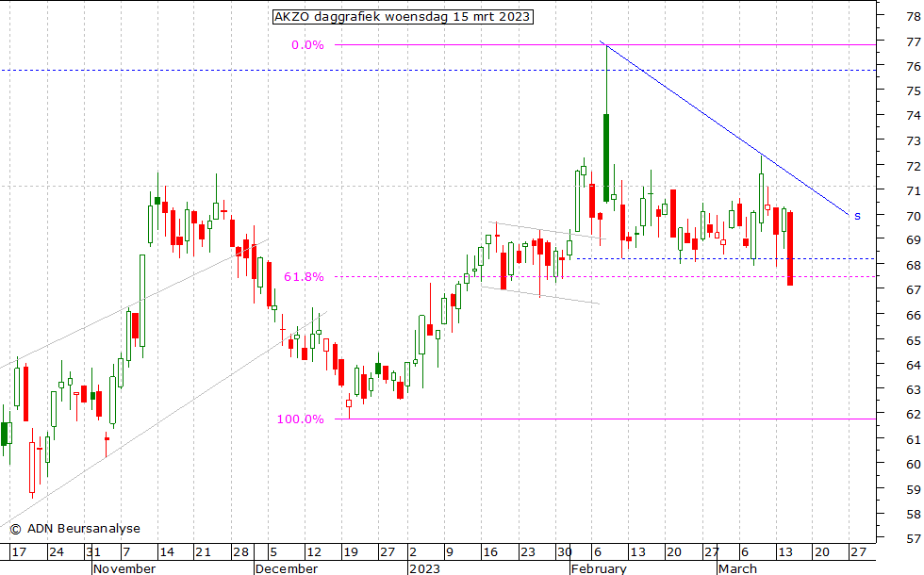Click date label 13 in March

pyautogui.click(x=785, y=552)
